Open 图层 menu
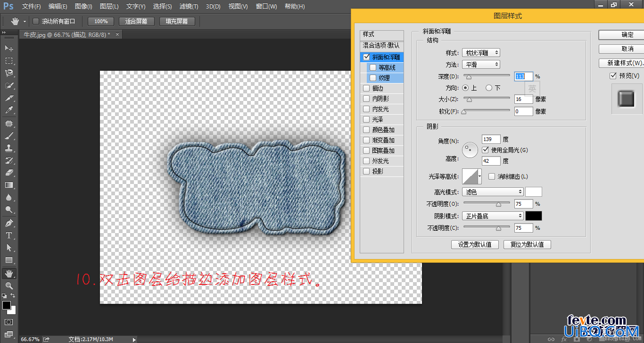 109,7
